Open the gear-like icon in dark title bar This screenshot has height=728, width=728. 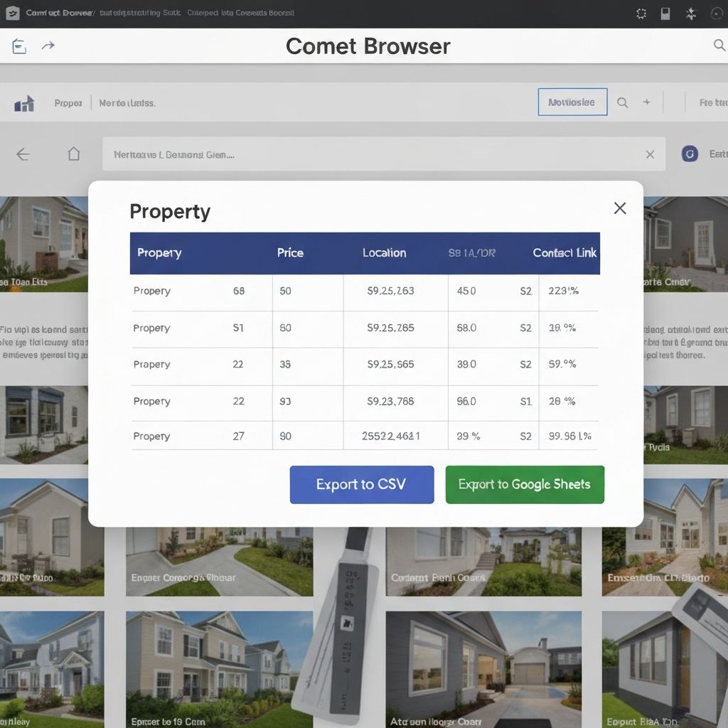(641, 14)
